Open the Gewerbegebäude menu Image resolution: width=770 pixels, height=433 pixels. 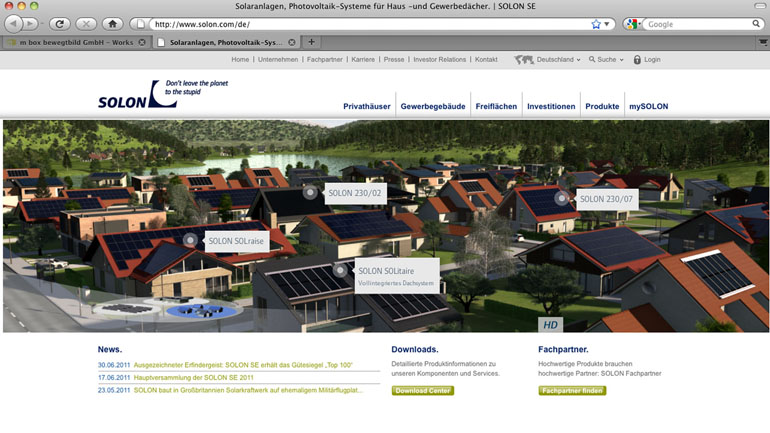(x=433, y=106)
